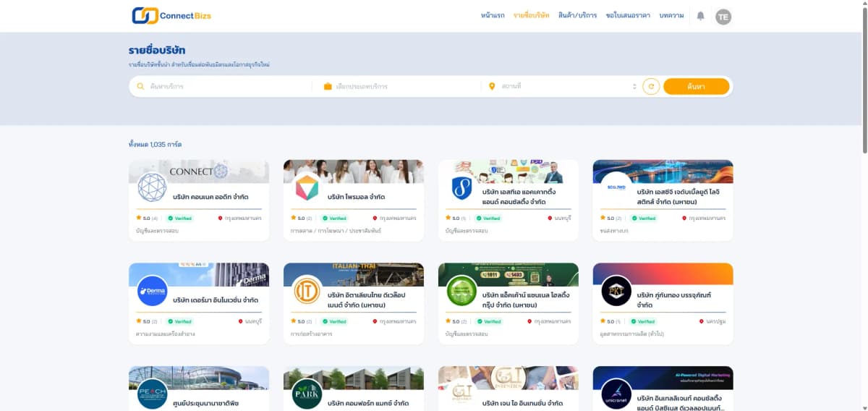Click the SCGJWD Logistics company logo
This screenshot has width=868, height=411.
pyautogui.click(x=616, y=188)
